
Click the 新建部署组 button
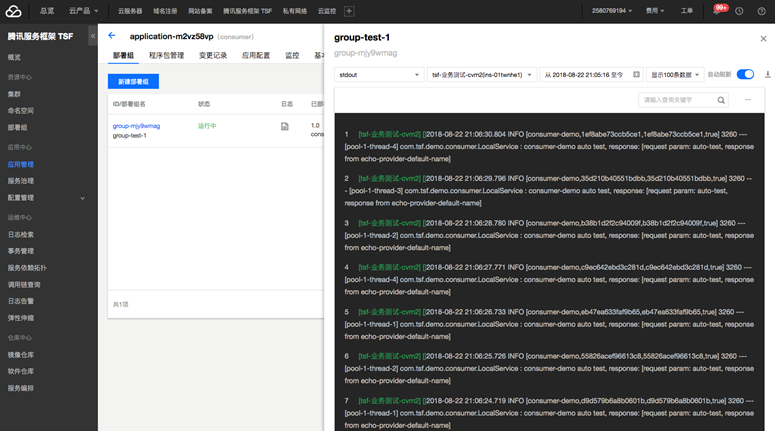coord(133,81)
